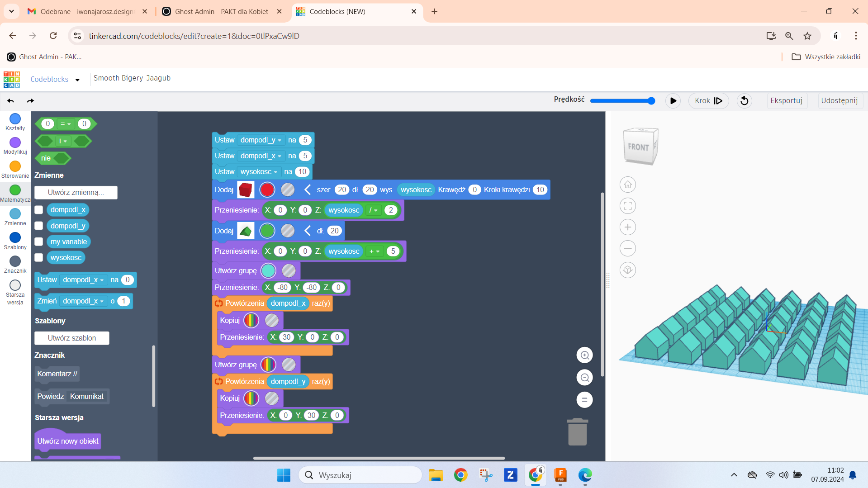Toggle hole on first Kopiuj block
Image resolution: width=868 pixels, height=488 pixels.
coord(271,320)
